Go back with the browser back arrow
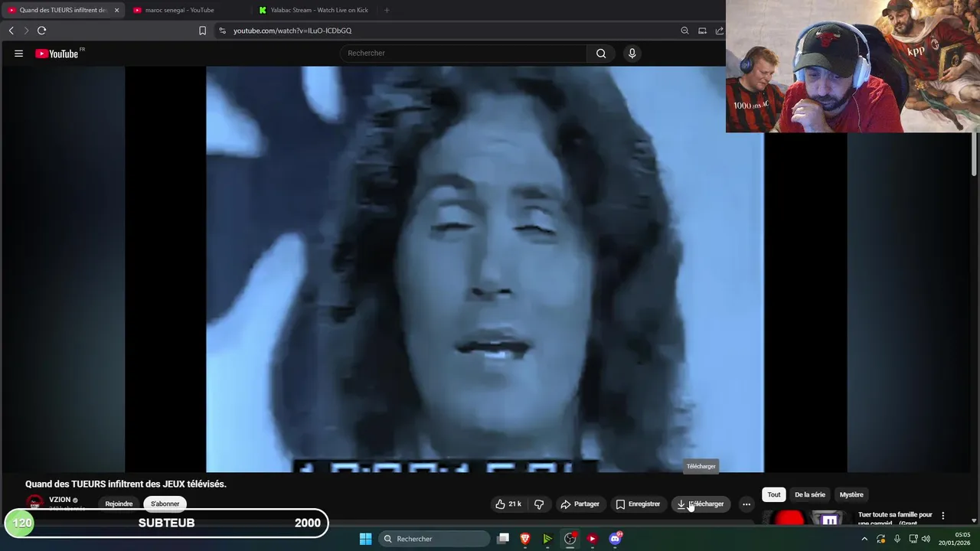 pyautogui.click(x=11, y=31)
